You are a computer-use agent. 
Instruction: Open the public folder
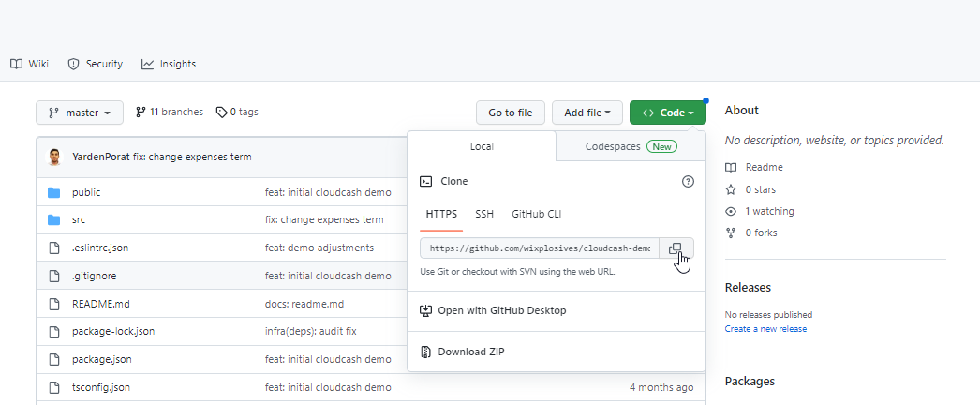(x=86, y=192)
